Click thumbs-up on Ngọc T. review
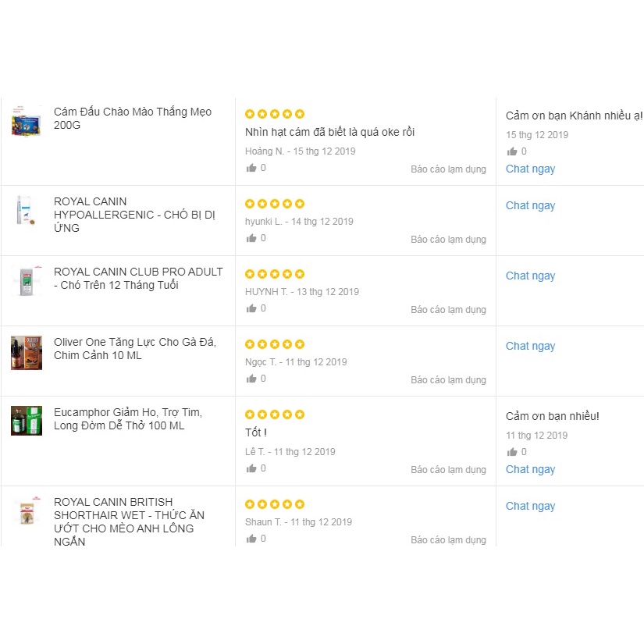 click(251, 379)
